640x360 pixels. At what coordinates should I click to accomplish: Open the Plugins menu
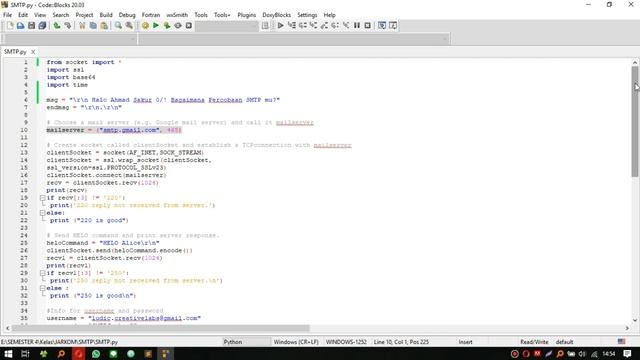click(247, 15)
